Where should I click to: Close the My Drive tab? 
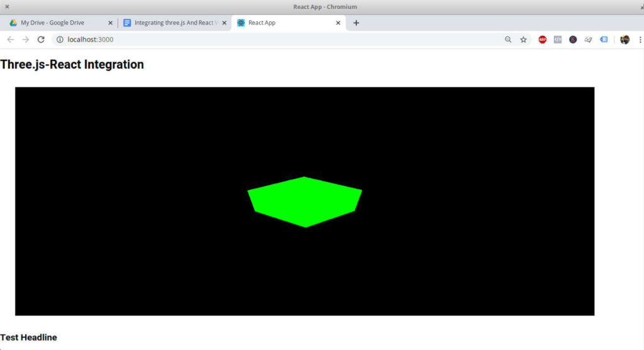tap(111, 23)
